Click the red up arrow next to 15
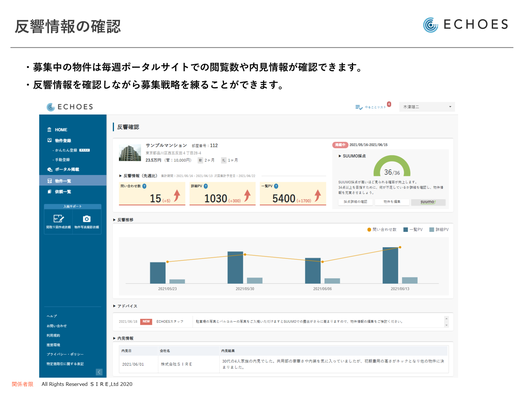The height and width of the screenshot is (393, 524). (x=177, y=195)
